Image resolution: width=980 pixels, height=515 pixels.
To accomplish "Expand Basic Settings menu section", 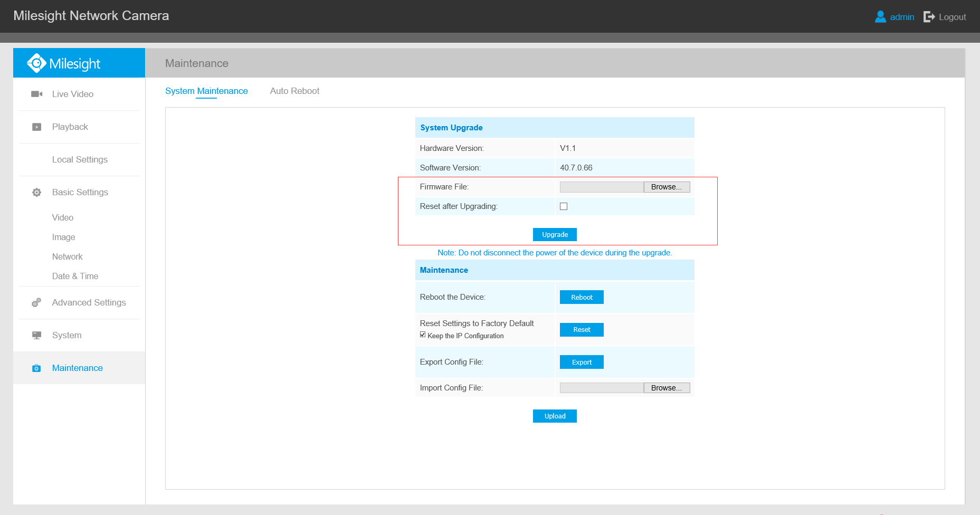I will [x=80, y=193].
